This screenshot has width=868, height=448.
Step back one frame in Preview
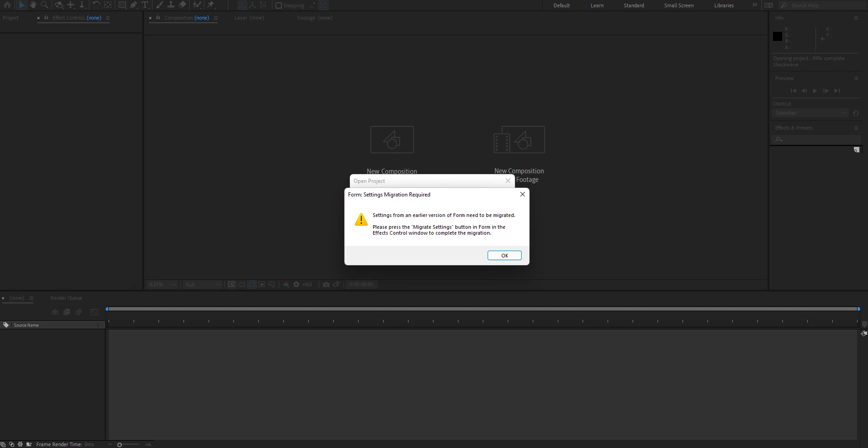tap(804, 91)
